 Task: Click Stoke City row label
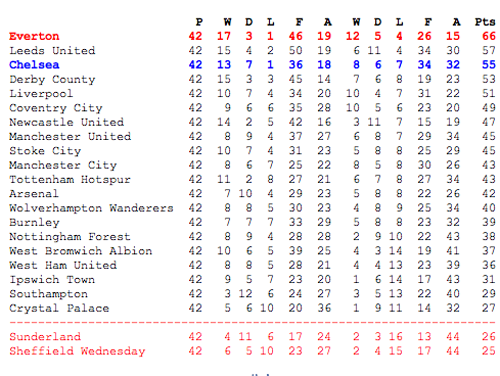(45, 151)
